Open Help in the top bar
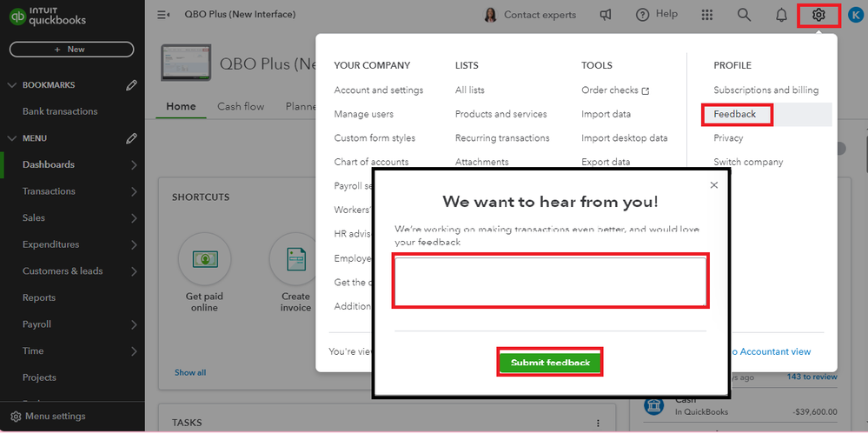Screen dimensions: 868x434 click(x=657, y=15)
